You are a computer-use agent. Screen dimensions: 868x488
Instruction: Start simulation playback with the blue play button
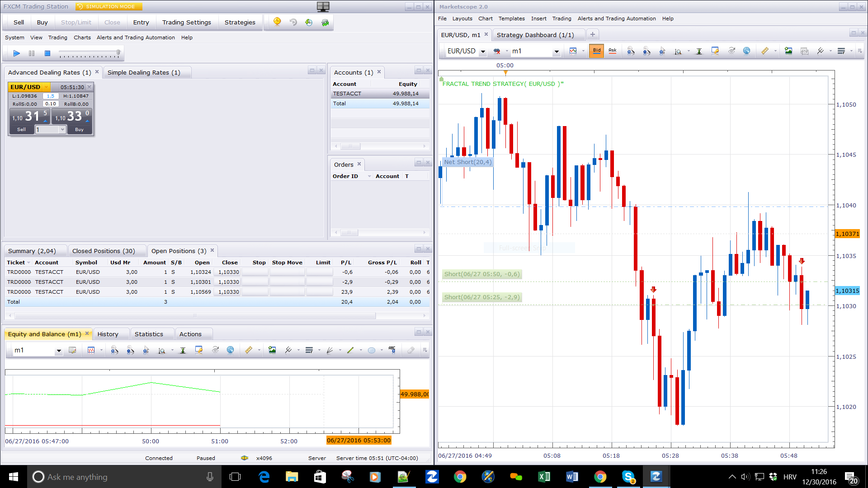(x=17, y=53)
